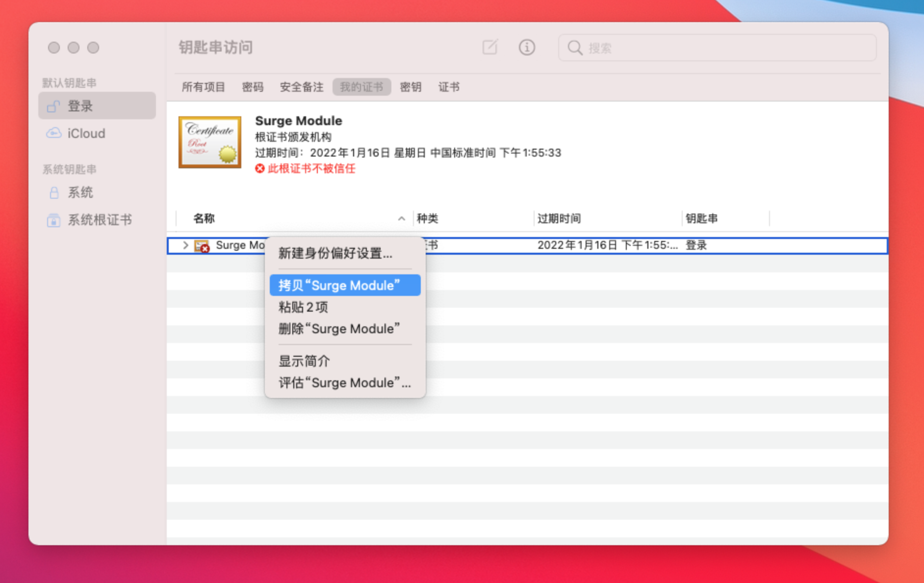Select the 登录 keychain in sidebar
Image resolution: width=924 pixels, height=583 pixels.
[97, 106]
